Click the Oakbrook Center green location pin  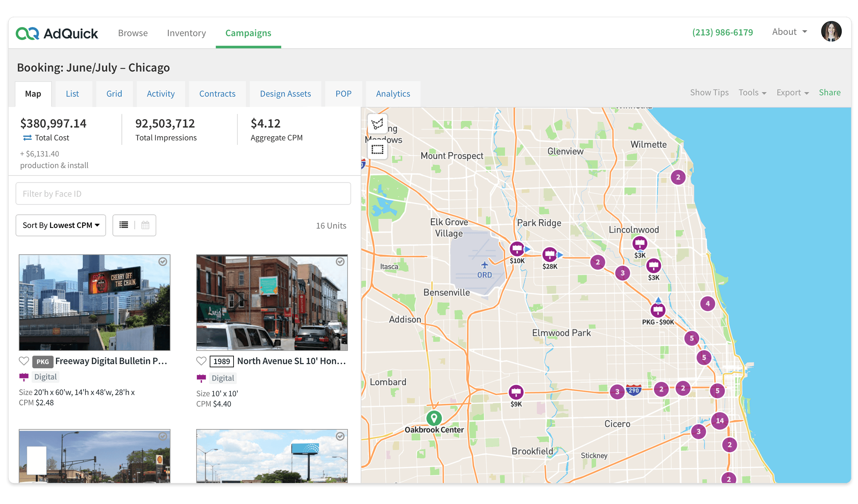(x=434, y=418)
